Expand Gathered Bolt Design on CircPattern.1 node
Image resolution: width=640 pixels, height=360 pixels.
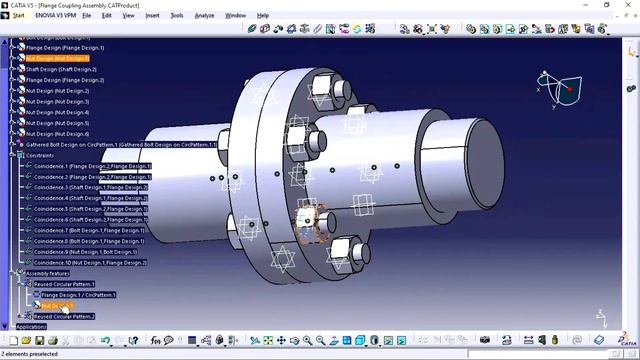pos(12,144)
